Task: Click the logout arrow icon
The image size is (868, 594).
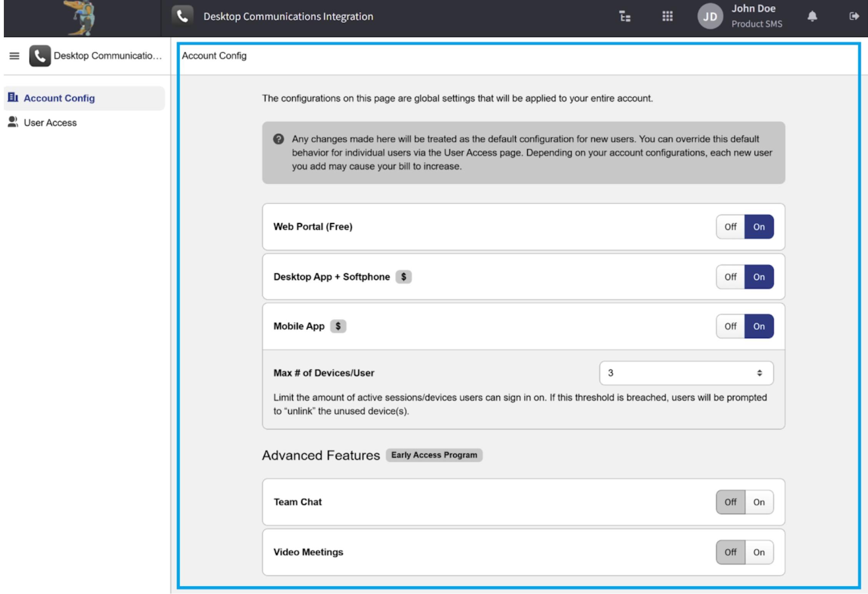Action: tap(854, 17)
